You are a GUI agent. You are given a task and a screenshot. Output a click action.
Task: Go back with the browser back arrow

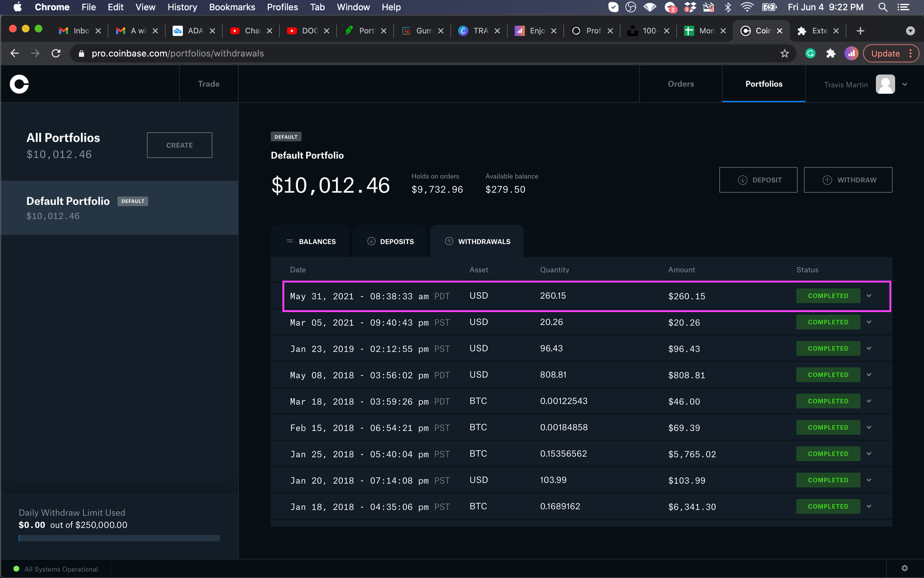pyautogui.click(x=15, y=53)
